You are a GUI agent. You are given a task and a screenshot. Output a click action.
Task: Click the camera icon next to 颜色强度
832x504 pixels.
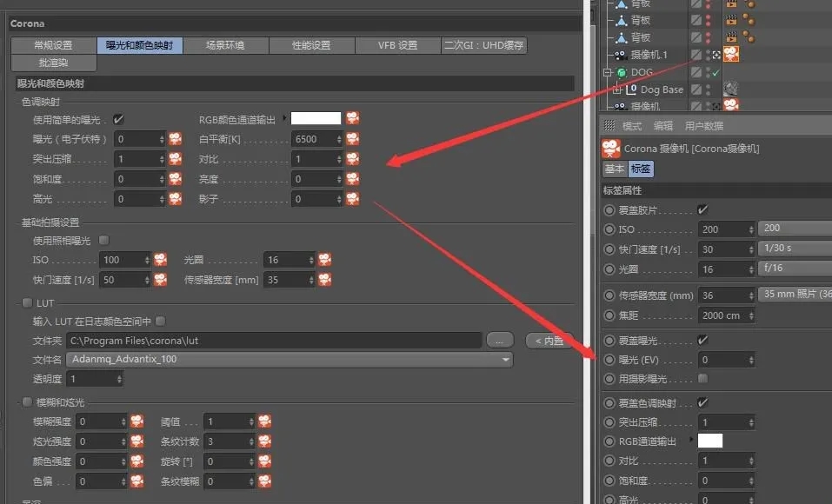pyautogui.click(x=136, y=461)
